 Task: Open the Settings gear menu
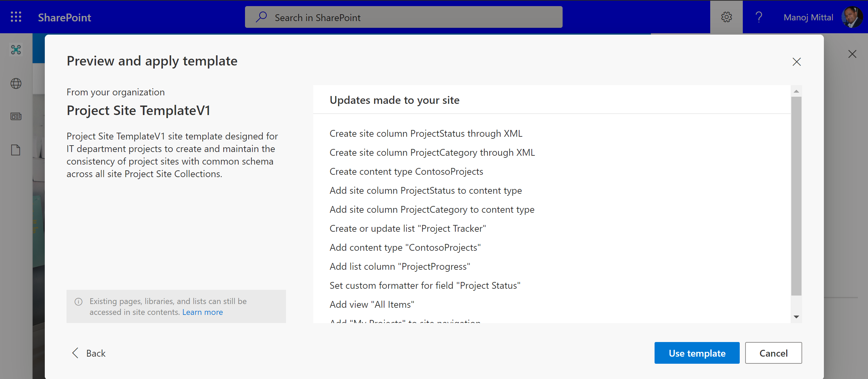(x=726, y=17)
